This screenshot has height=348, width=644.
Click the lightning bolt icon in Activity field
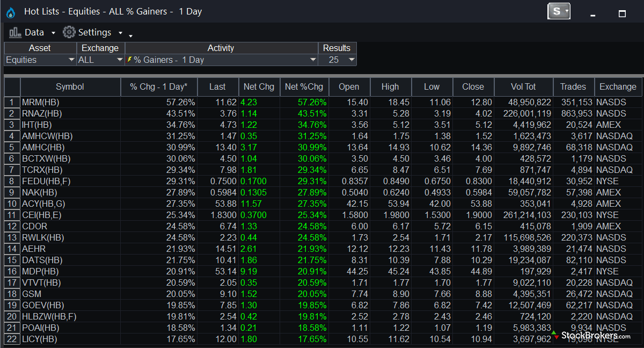129,60
